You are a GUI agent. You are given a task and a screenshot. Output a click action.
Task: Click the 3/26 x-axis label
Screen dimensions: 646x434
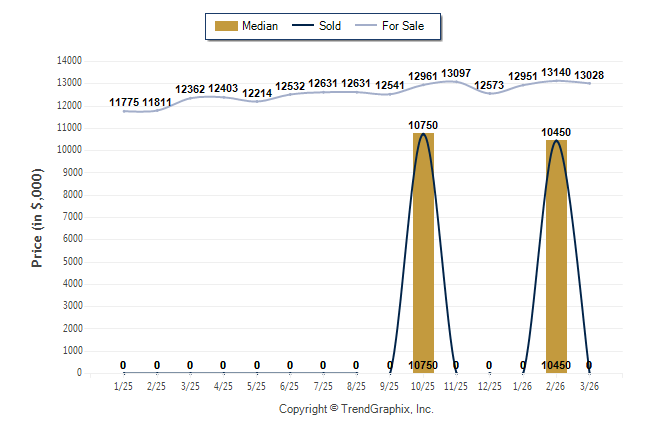coord(589,385)
